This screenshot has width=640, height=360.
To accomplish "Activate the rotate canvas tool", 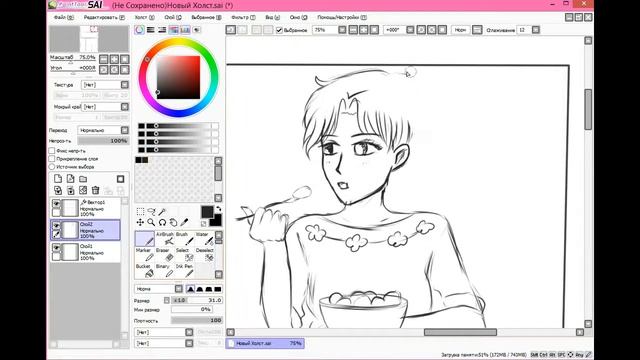I will pyautogui.click(x=162, y=222).
